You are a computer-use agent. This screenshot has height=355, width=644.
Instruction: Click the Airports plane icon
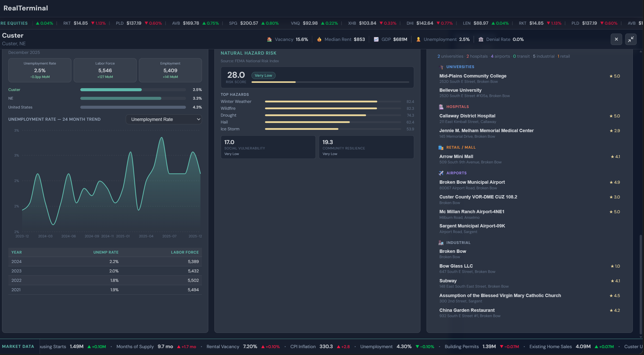(x=441, y=173)
